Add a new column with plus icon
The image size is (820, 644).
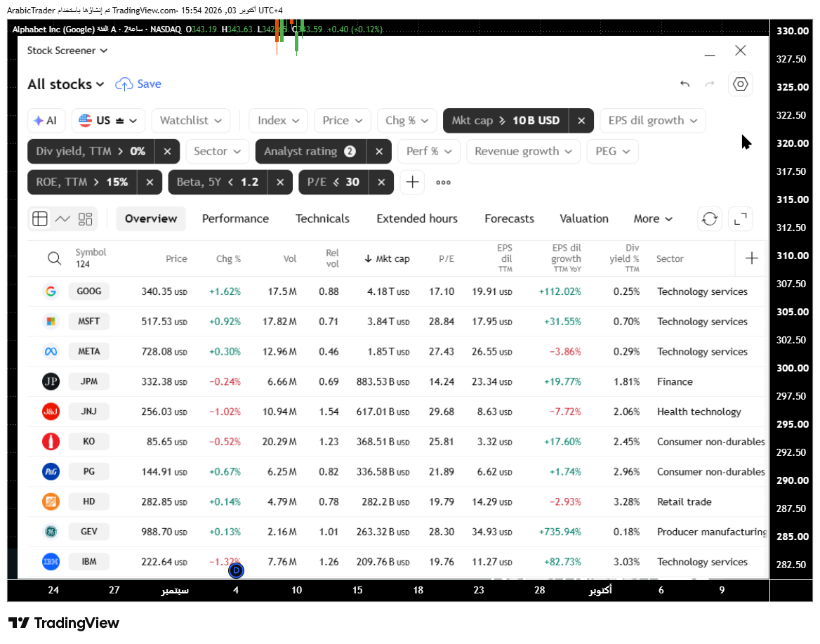coord(751,258)
